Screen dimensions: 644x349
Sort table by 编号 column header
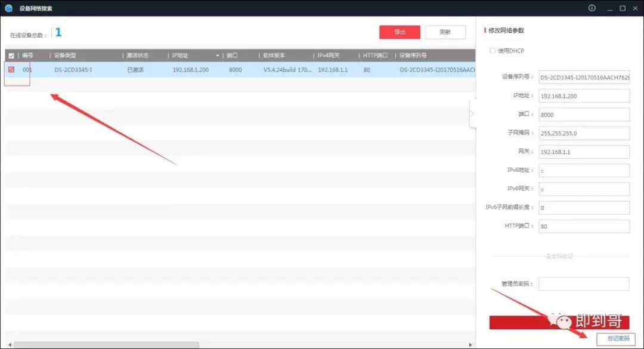[27, 55]
